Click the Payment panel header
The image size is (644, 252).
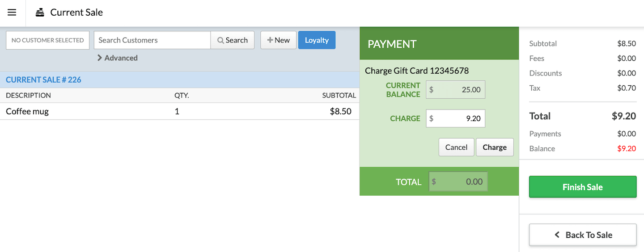pos(439,44)
